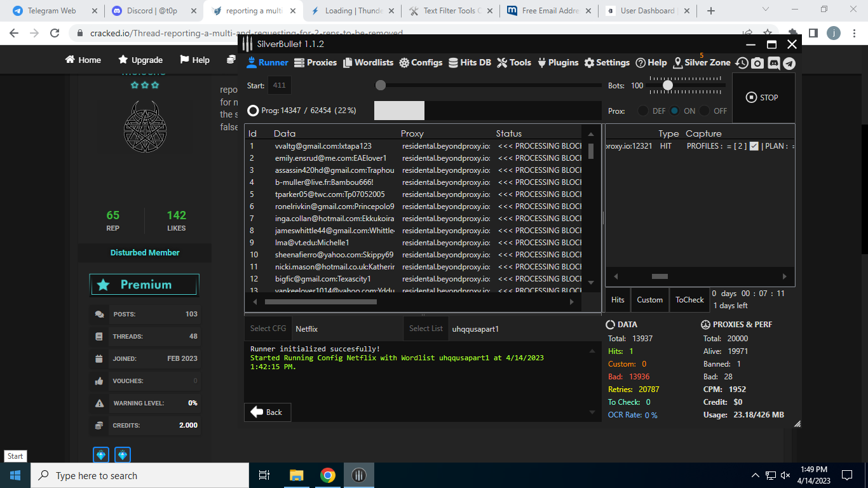Take a screenshot with the camera icon
868x488 pixels.
coord(757,63)
